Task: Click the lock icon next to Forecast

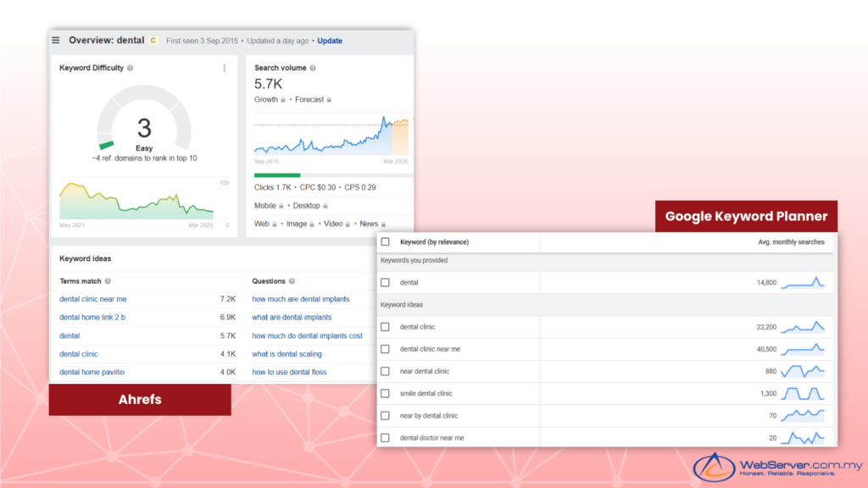Action: [329, 100]
